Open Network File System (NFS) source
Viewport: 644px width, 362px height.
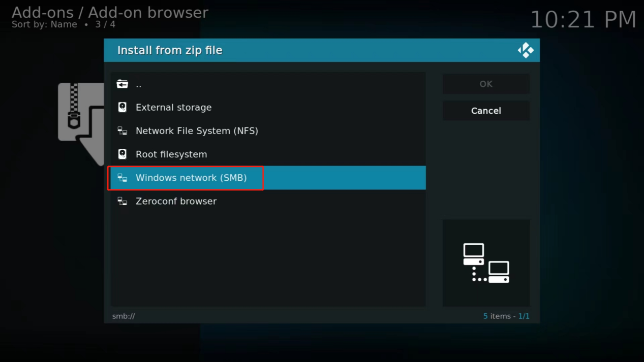tap(197, 131)
